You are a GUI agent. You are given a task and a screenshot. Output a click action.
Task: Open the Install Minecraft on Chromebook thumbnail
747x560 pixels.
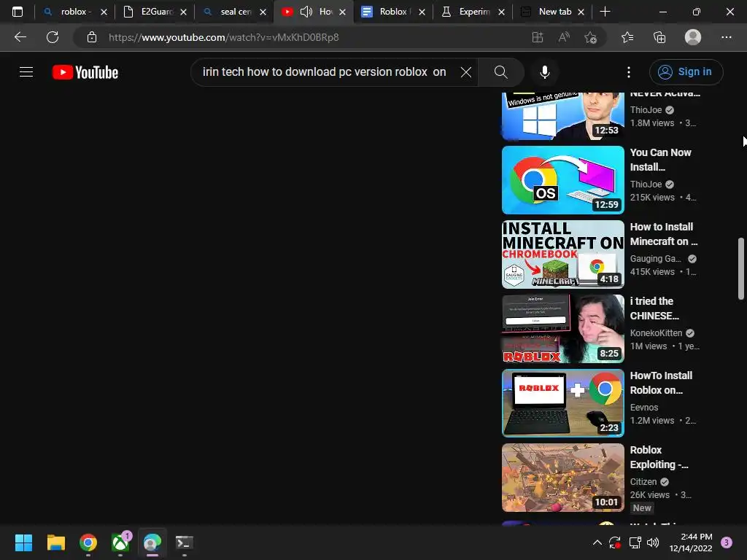pos(562,254)
